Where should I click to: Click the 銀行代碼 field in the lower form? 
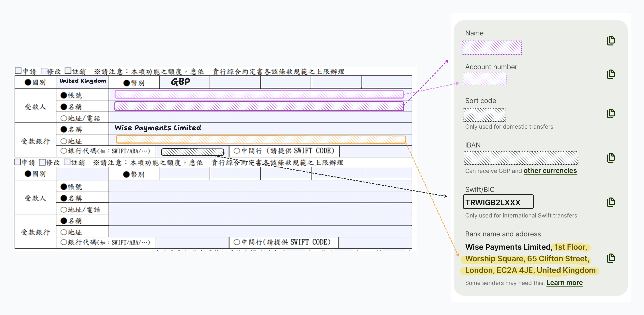pyautogui.click(x=192, y=243)
